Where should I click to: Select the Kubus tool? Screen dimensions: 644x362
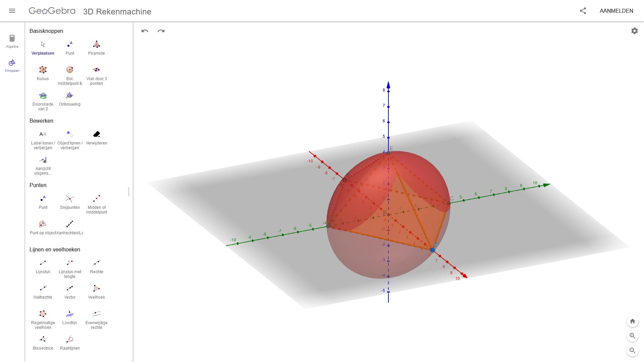coord(43,73)
